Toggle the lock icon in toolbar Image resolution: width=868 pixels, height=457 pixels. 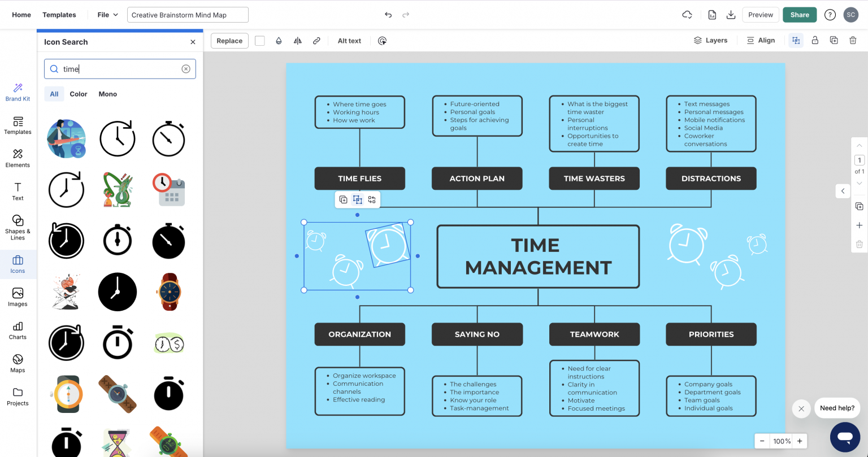815,40
